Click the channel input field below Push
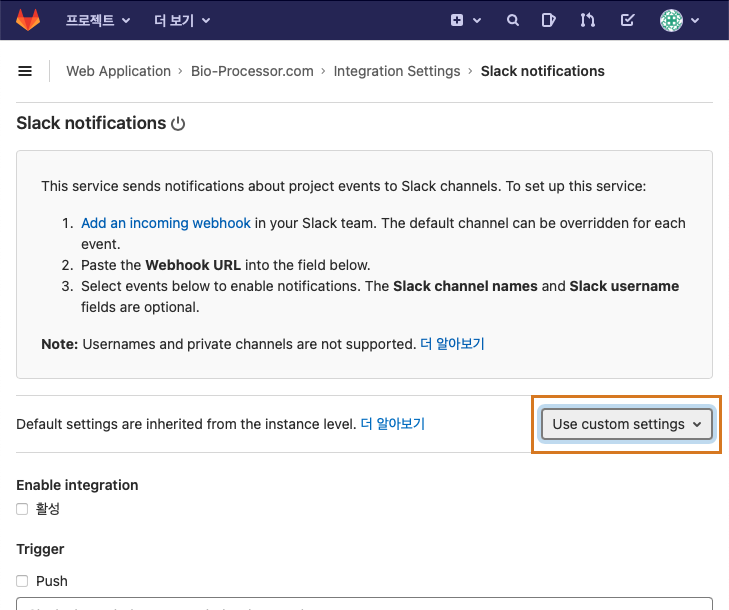Image resolution: width=729 pixels, height=610 pixels. tap(364, 603)
